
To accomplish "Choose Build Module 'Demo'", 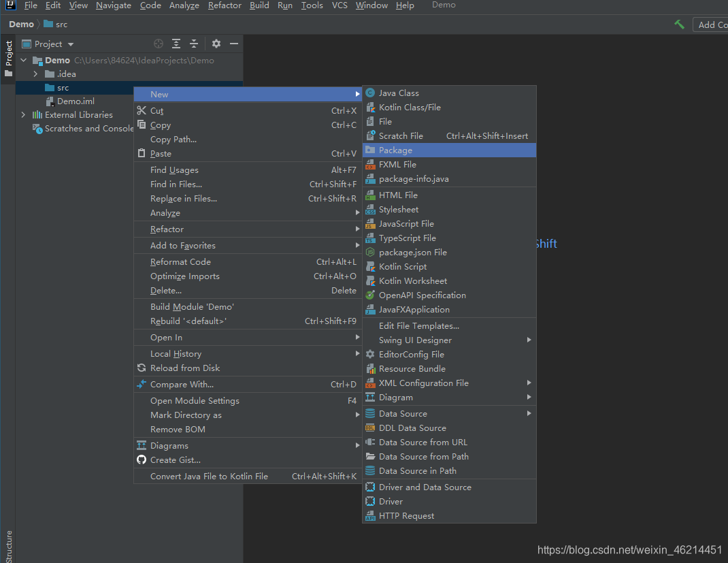I will coord(248,306).
